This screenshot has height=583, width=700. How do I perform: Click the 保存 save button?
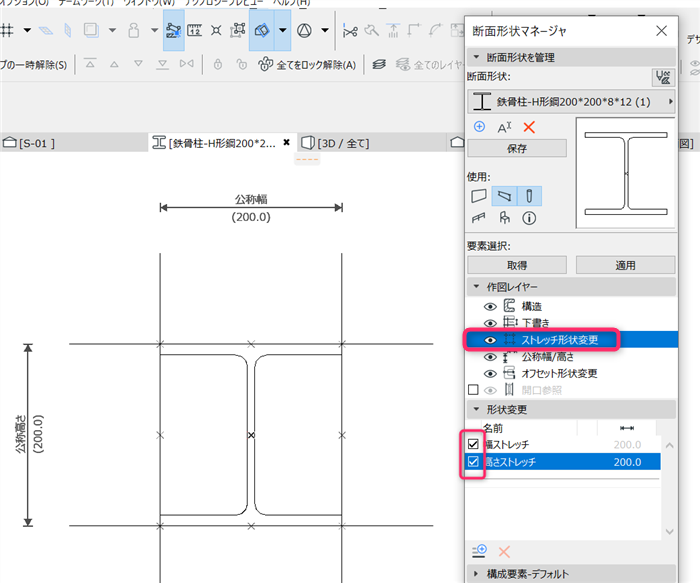point(517,149)
